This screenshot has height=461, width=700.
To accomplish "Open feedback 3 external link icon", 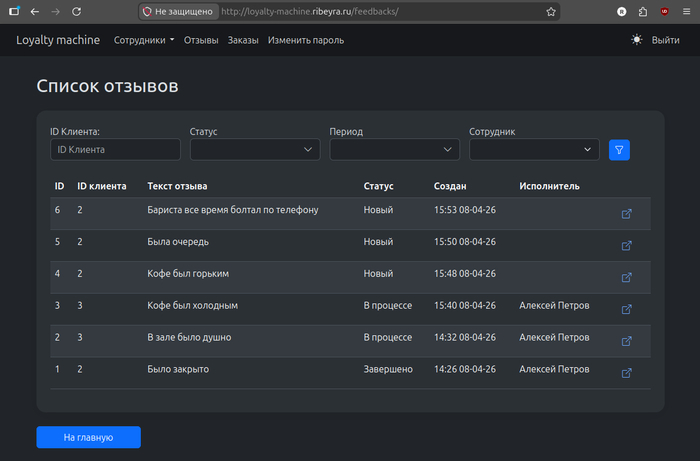I will click(627, 309).
